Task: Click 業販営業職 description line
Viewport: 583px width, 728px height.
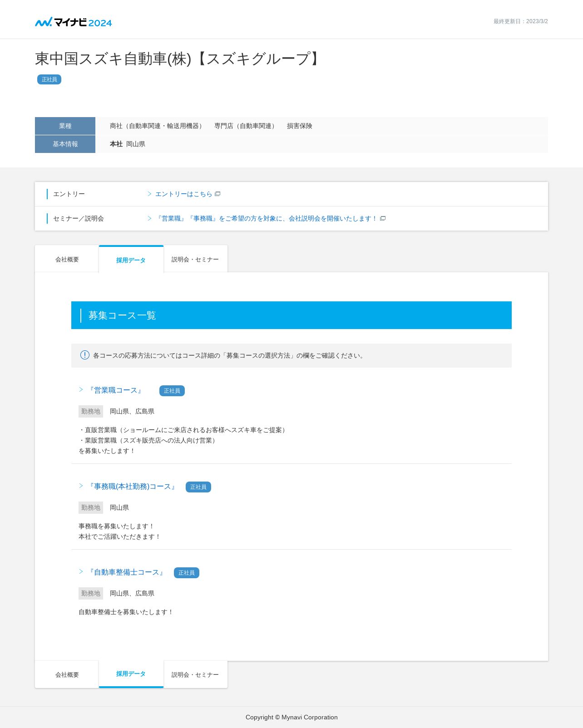Action: pyautogui.click(x=148, y=440)
